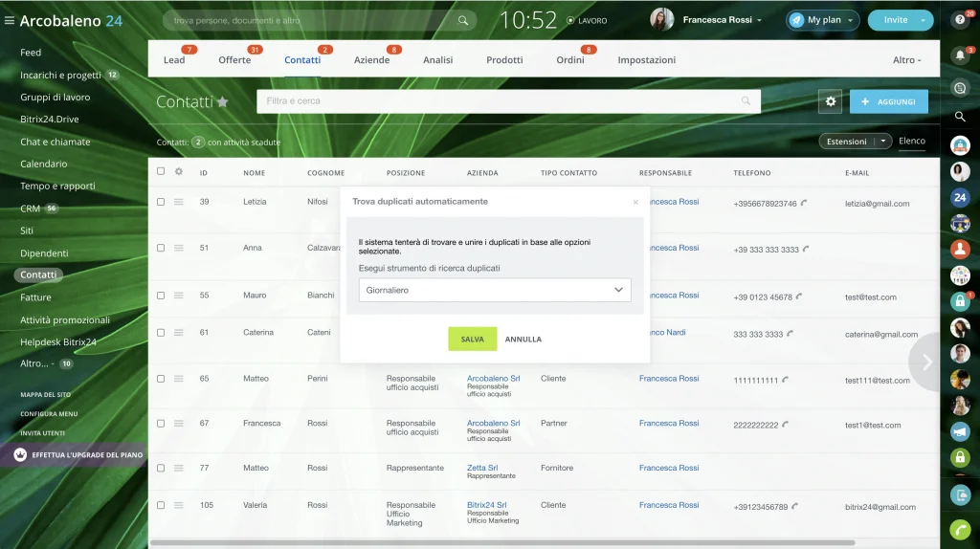The width and height of the screenshot is (980, 549).
Task: Open the Zetta Srl company link
Action: [482, 467]
